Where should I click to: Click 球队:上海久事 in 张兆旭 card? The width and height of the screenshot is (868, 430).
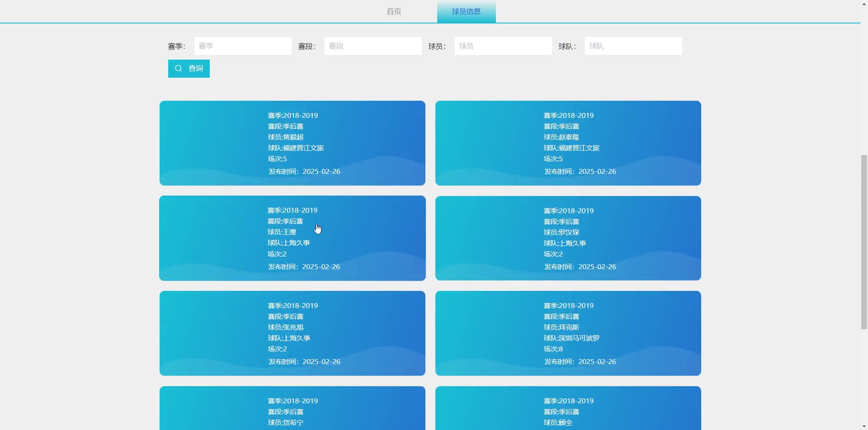289,338
